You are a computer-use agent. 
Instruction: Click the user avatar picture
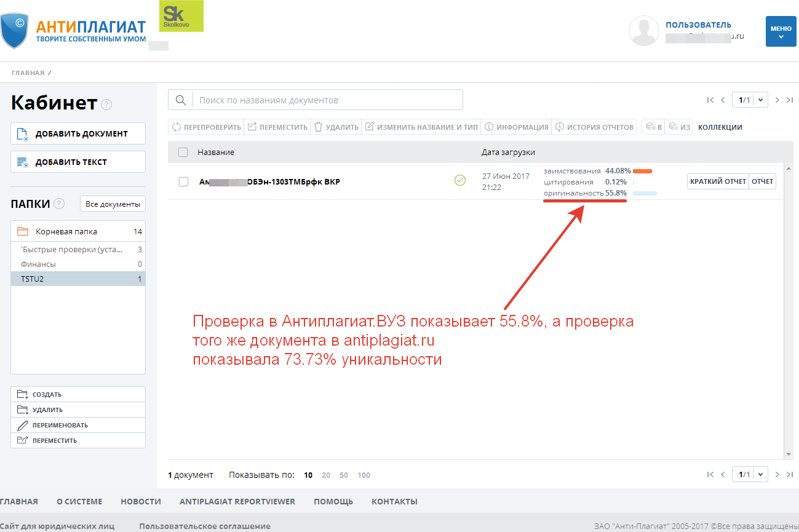tap(644, 31)
